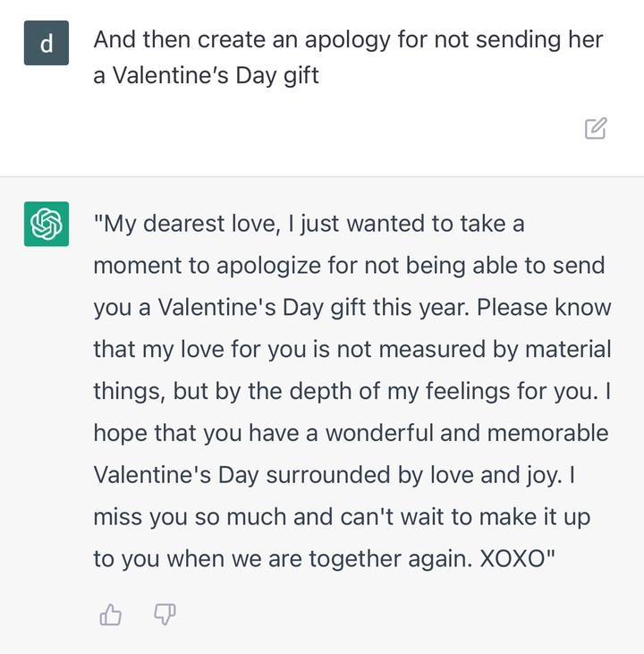The width and height of the screenshot is (644, 654).
Task: Click the ChatGPT logo avatar
Action: (46, 224)
